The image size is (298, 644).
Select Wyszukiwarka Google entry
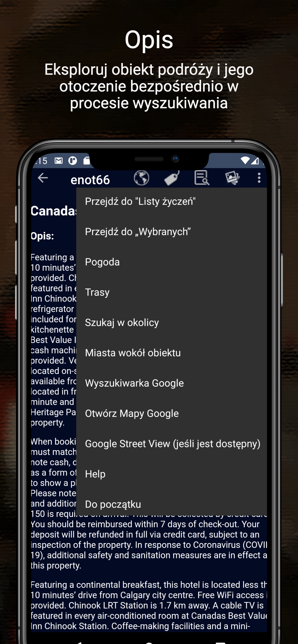click(x=172, y=383)
